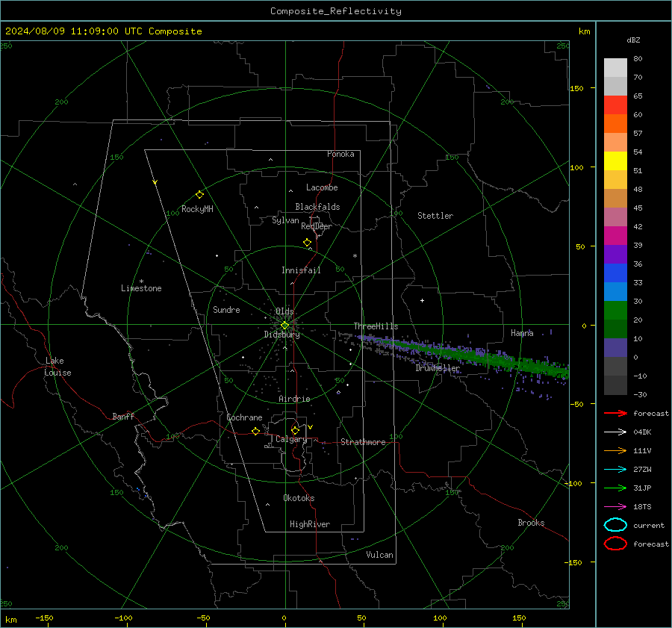Click the dBZ legend heading
The image size is (672, 628).
[x=633, y=40]
